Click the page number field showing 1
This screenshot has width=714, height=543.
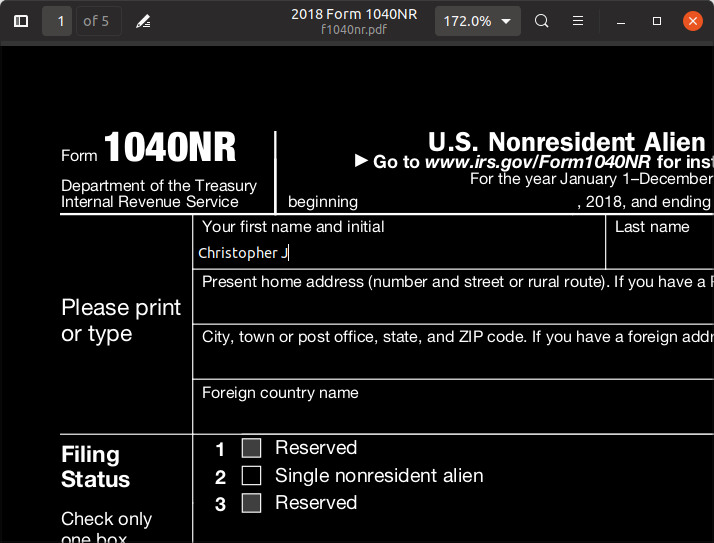click(57, 21)
